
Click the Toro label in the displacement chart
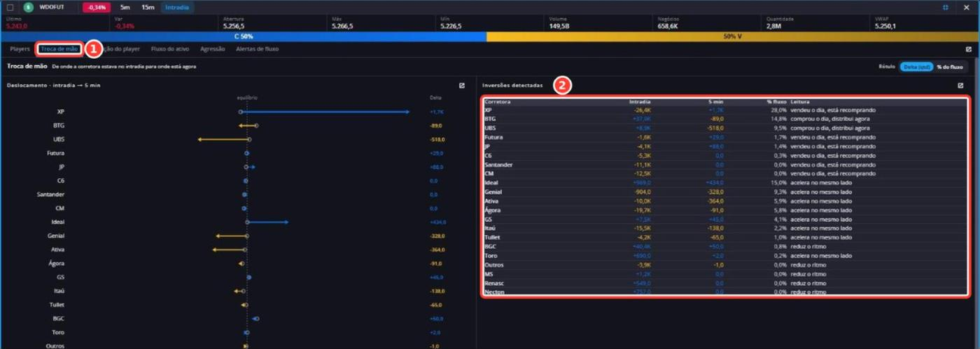coord(59,332)
